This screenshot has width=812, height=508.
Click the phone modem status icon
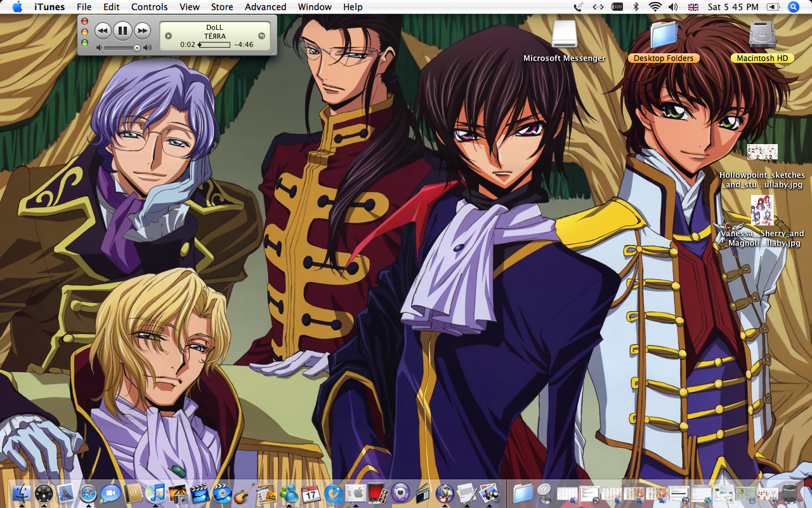(578, 7)
